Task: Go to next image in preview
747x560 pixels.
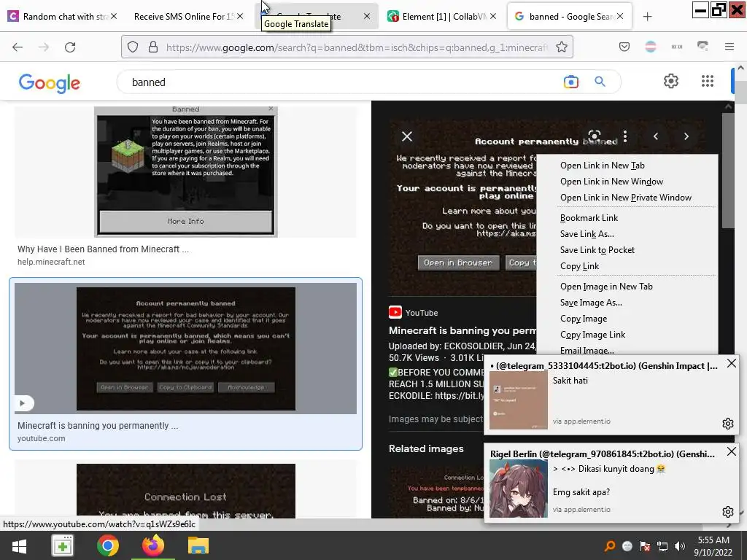Action: (x=686, y=136)
